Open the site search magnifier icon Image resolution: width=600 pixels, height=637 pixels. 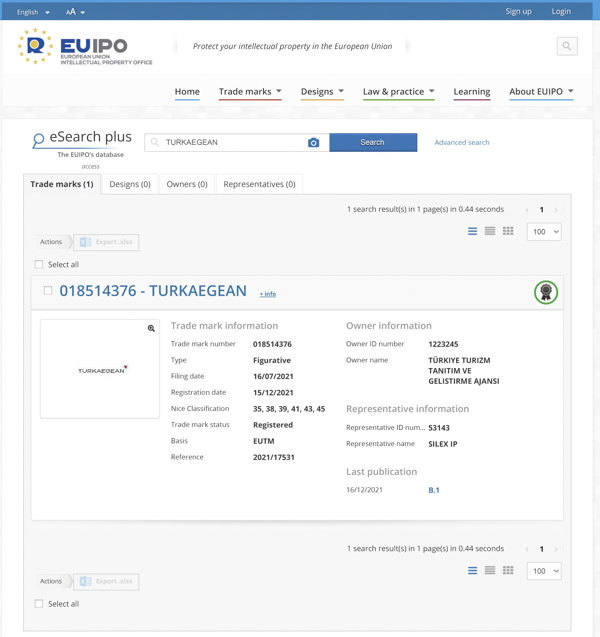click(567, 46)
